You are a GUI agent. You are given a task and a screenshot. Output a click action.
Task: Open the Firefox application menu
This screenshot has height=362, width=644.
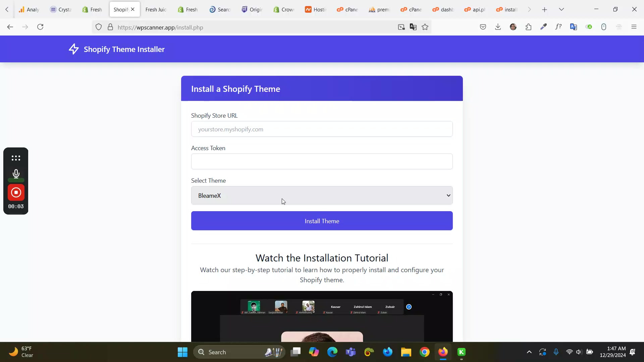[634, 27]
